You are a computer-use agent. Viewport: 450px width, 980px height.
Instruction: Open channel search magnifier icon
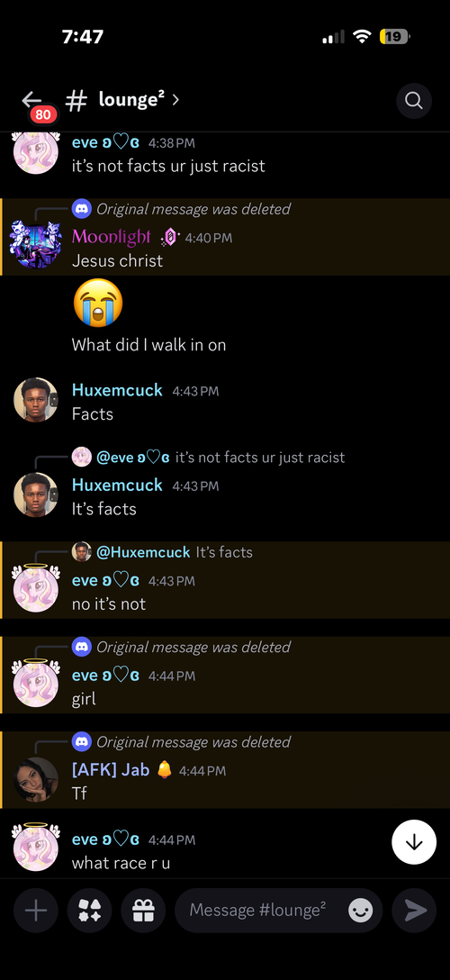click(414, 101)
